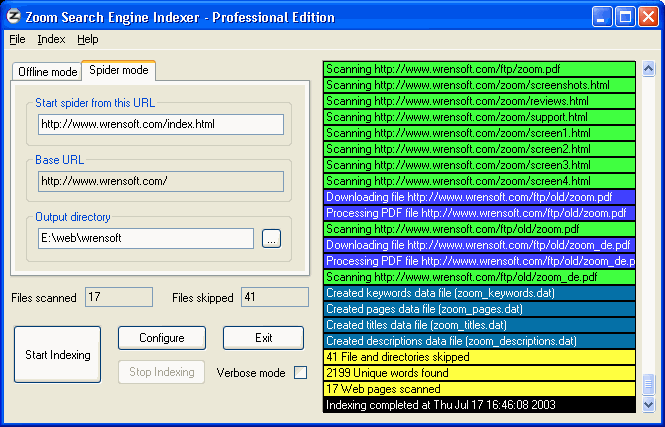This screenshot has height=427, width=665.
Task: Click the Files skipped value box
Action: (x=275, y=297)
